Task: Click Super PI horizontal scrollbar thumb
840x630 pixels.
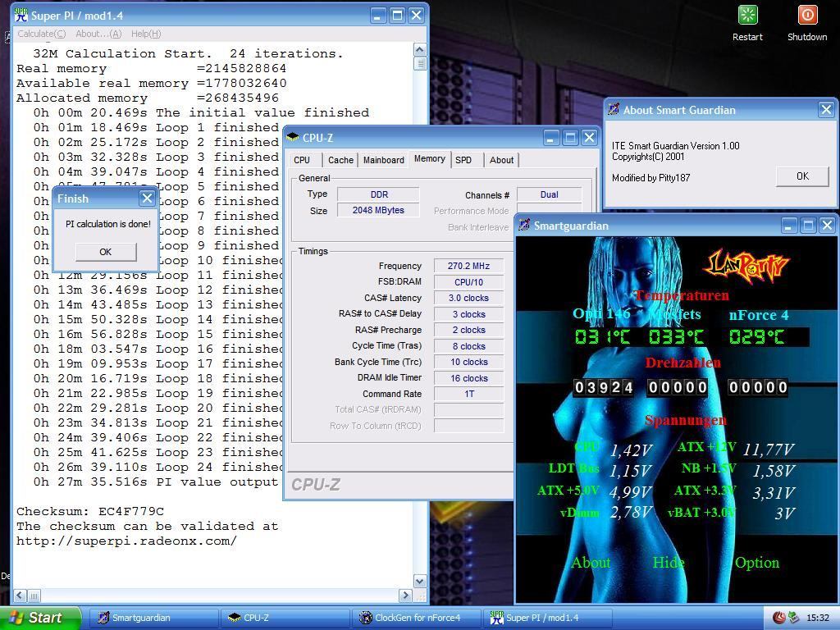Action: 34,596
